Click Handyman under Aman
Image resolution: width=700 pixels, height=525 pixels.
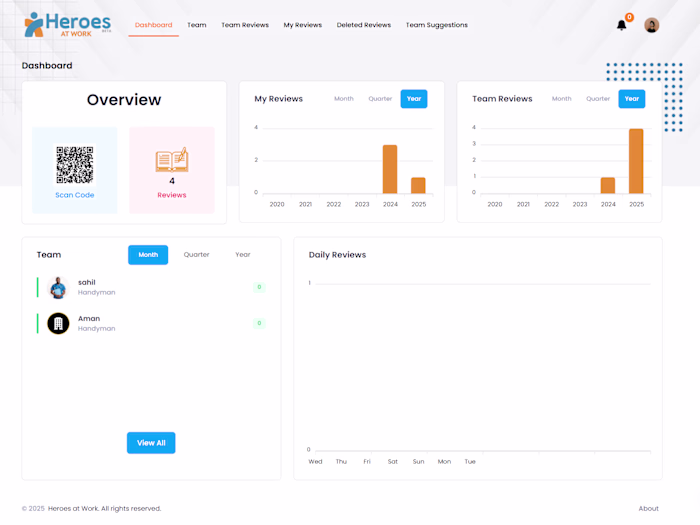tap(96, 329)
